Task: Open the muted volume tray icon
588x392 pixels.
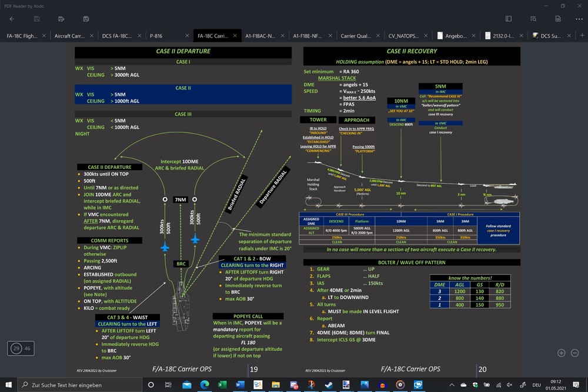Action: tap(510, 385)
